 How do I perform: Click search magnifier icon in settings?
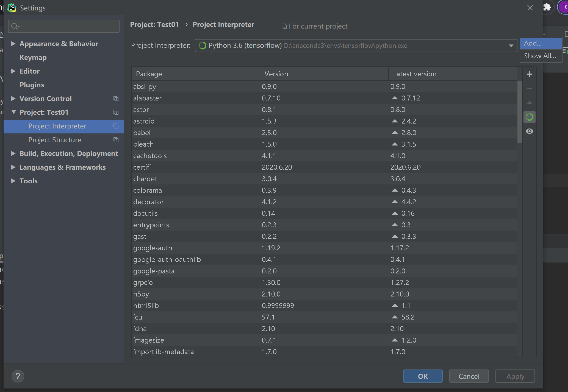point(15,26)
